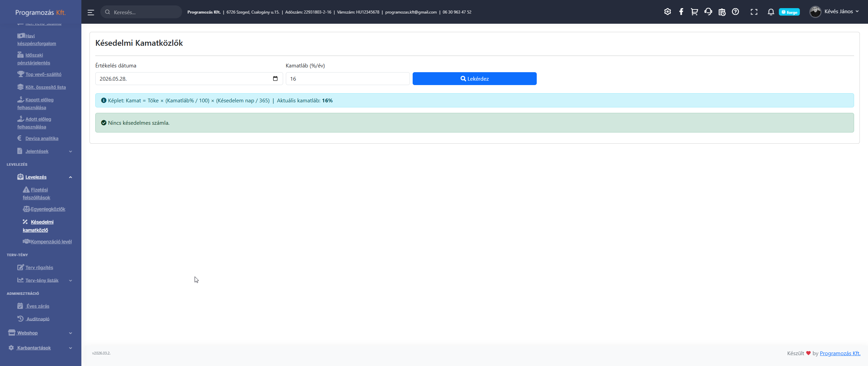Click the store icon of Webshop

tap(12, 332)
